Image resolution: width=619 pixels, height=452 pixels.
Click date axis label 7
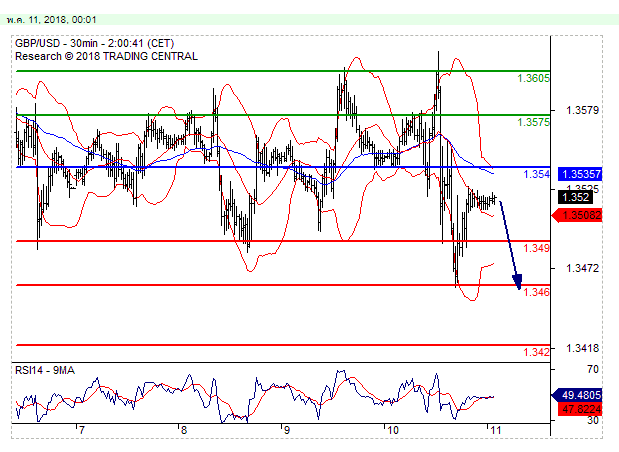click(x=81, y=430)
